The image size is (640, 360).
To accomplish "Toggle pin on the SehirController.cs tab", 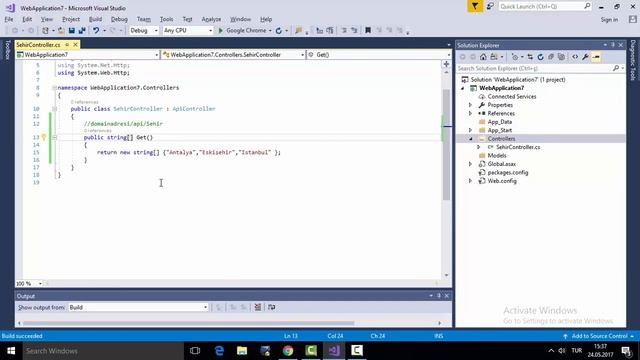I will [67, 44].
